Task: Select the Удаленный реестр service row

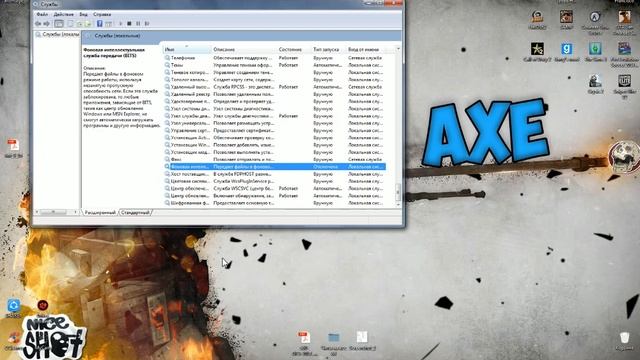Action: (274, 94)
